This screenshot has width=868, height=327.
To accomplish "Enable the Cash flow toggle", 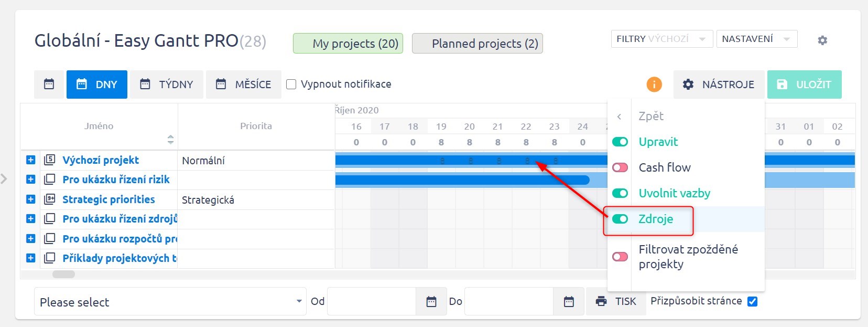I will pyautogui.click(x=620, y=167).
